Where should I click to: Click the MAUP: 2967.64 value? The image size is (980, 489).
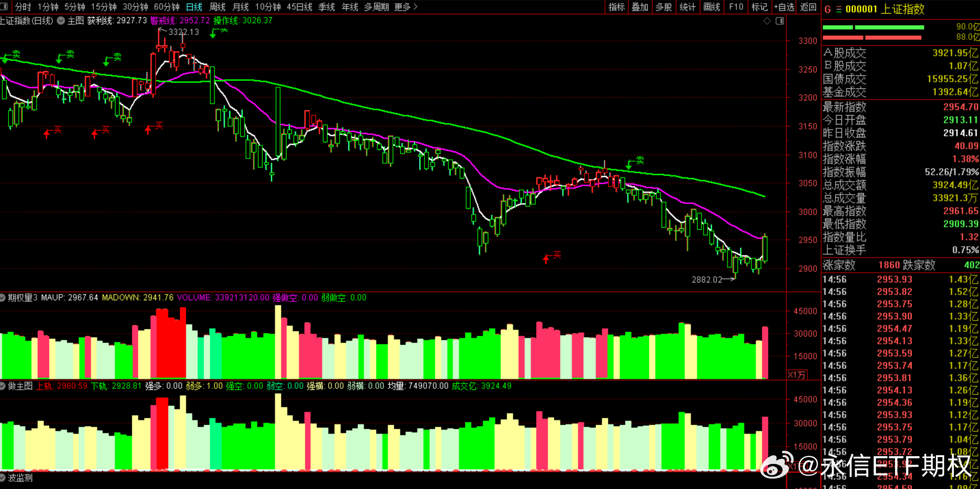(69, 297)
